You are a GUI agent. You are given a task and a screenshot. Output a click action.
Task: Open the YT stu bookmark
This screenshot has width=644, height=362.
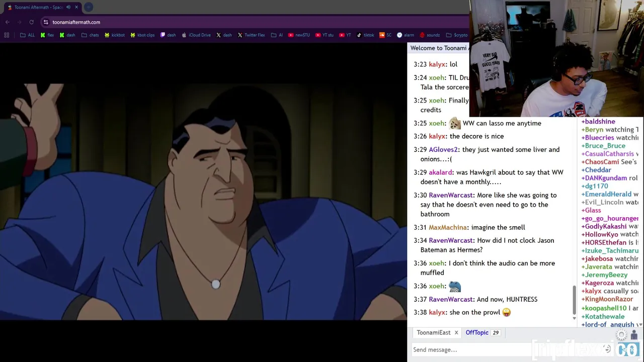(x=325, y=35)
